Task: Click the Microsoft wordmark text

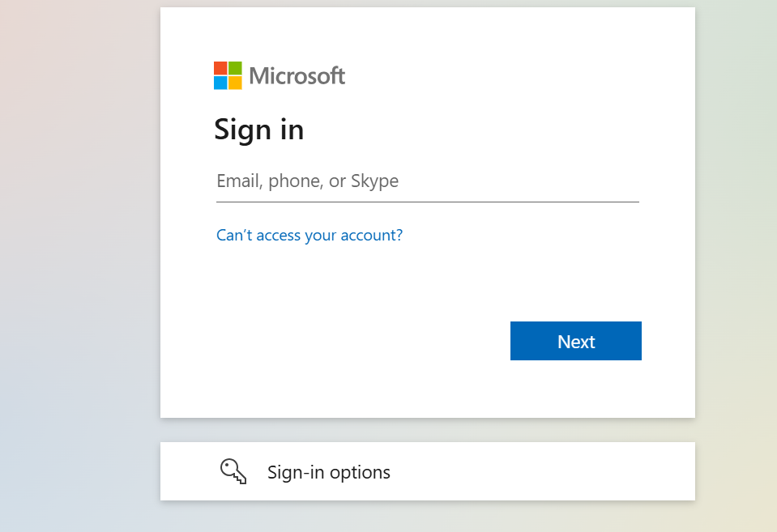Action: (x=297, y=76)
